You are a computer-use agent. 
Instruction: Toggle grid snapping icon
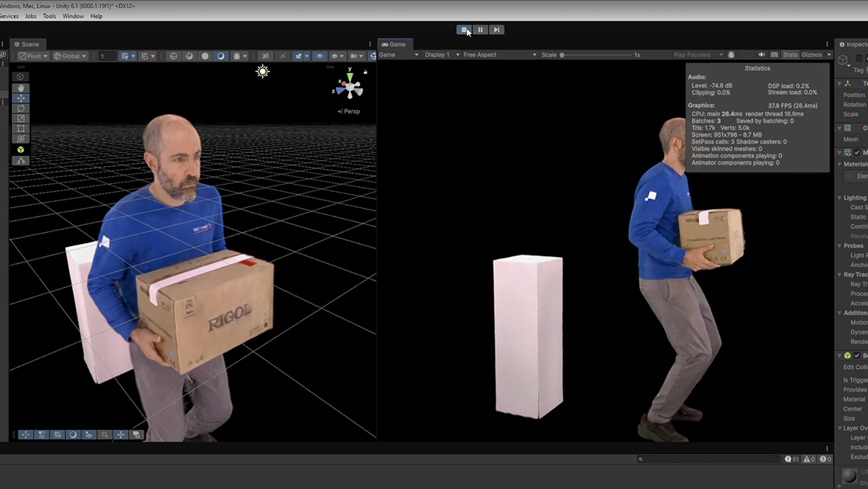144,56
